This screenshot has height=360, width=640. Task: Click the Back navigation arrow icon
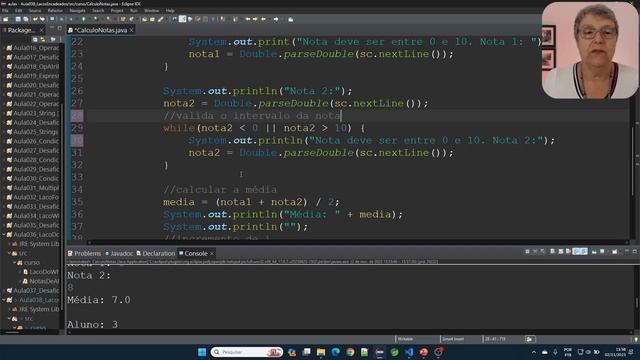click(x=263, y=19)
